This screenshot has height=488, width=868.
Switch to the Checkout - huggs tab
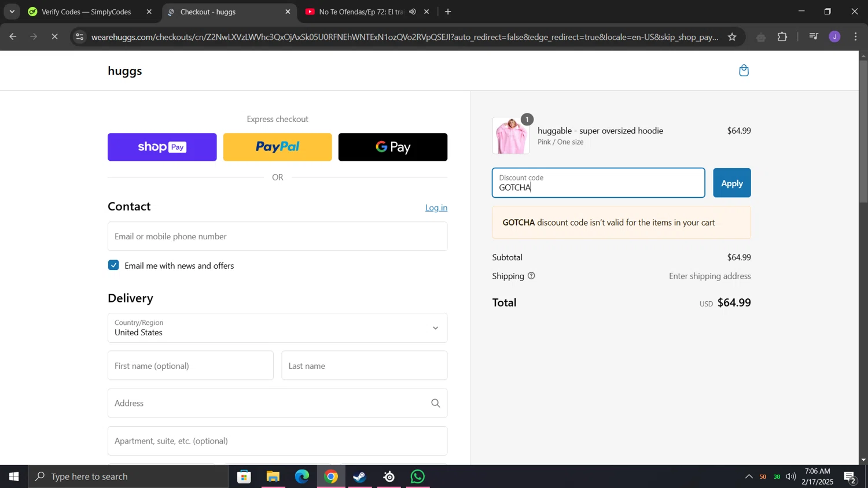[229, 12]
